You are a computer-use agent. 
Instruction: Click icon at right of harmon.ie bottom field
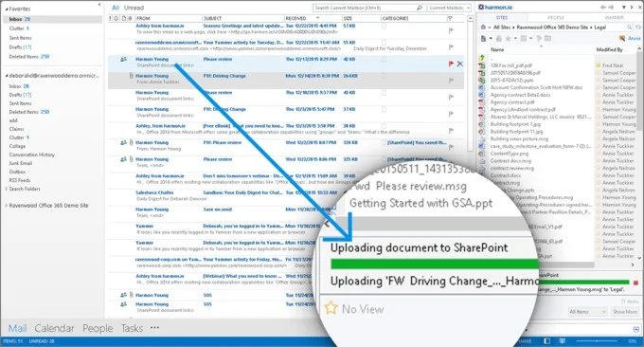(x=636, y=329)
